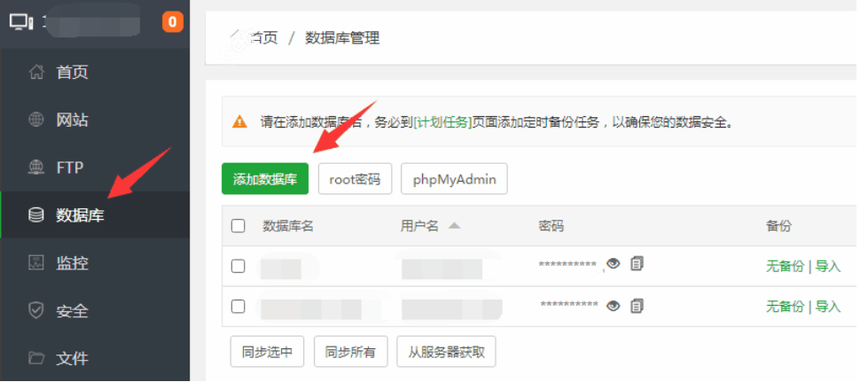Copy the first database password with the clipboard icon
Screen dimensions: 868x382
(637, 263)
